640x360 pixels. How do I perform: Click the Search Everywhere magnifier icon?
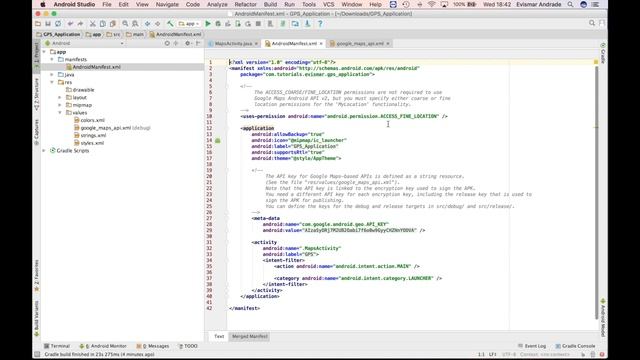(x=592, y=23)
